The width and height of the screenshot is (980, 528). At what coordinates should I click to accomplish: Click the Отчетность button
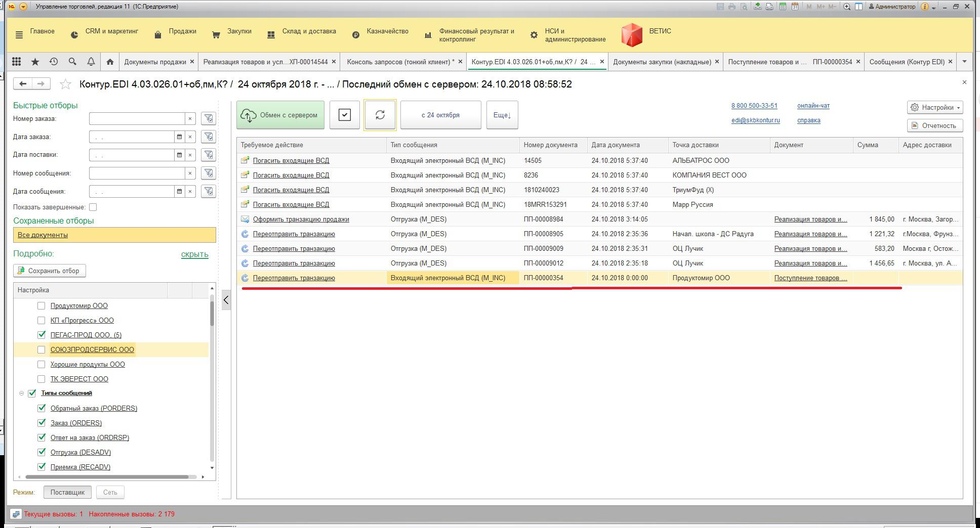point(934,125)
